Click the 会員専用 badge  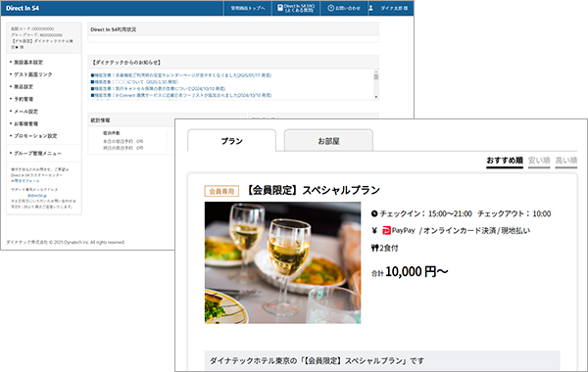click(x=221, y=191)
